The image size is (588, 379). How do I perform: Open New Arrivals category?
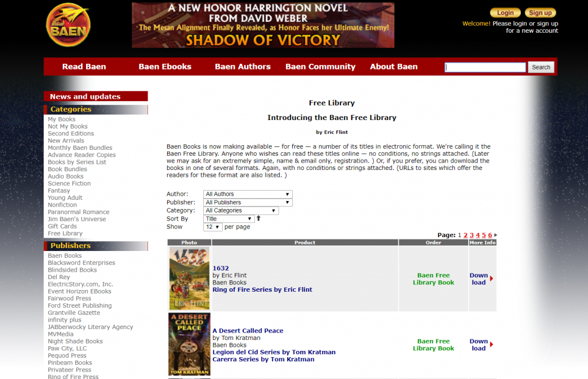[x=66, y=141]
